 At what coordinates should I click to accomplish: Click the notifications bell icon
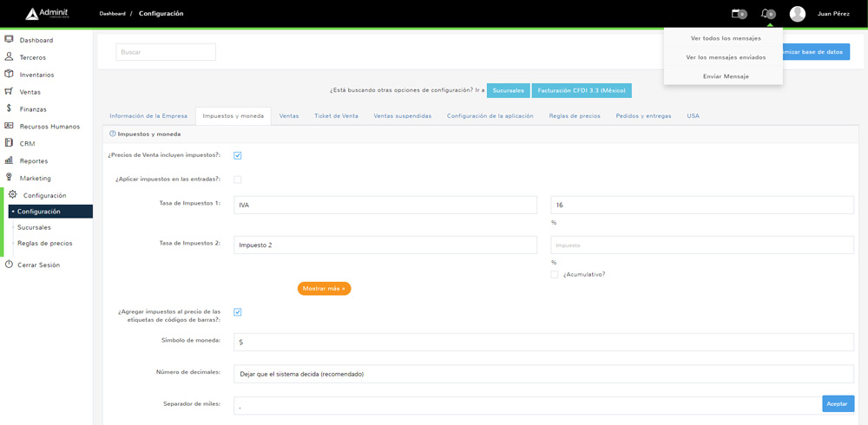pos(765,14)
